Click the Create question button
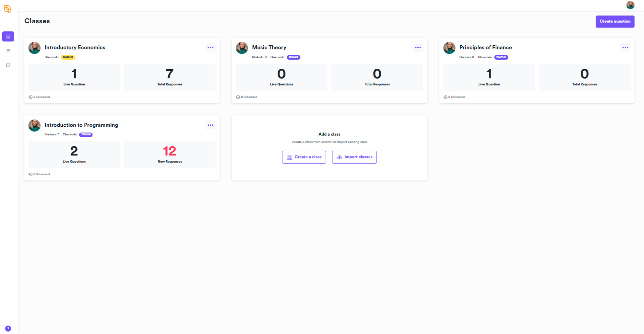644x334 pixels. click(x=615, y=21)
